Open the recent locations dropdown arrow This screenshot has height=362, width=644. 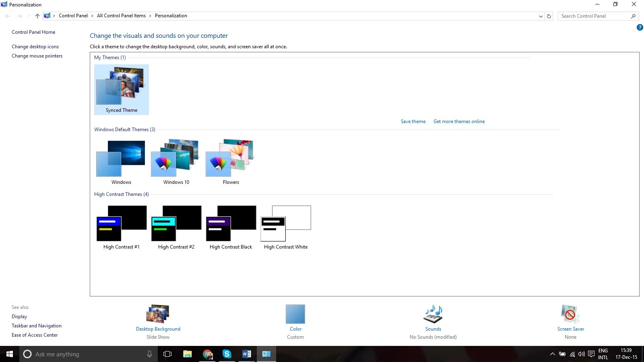tap(29, 16)
